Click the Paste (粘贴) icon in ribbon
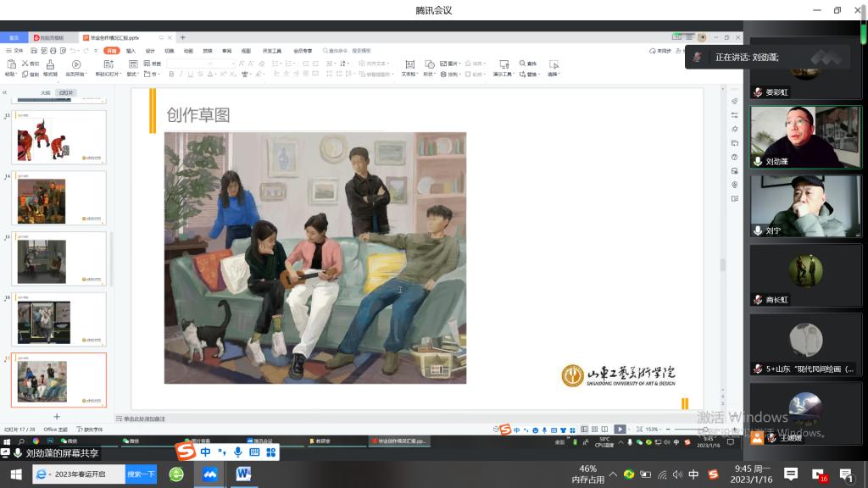 [x=10, y=64]
